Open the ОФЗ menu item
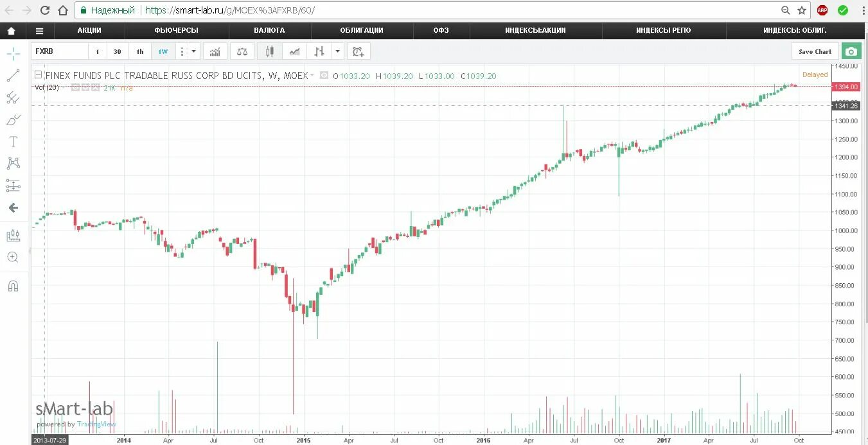This screenshot has width=868, height=445. [x=441, y=30]
